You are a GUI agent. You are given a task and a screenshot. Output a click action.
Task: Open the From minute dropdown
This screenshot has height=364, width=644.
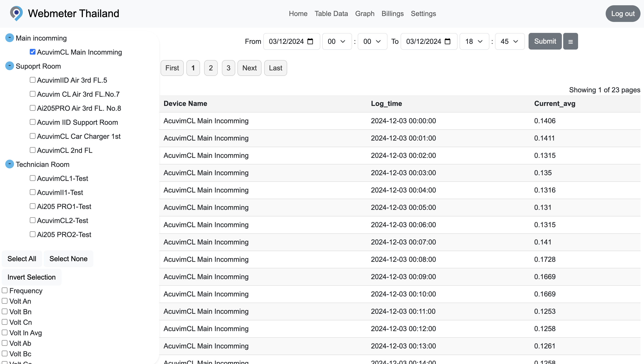coord(372,41)
